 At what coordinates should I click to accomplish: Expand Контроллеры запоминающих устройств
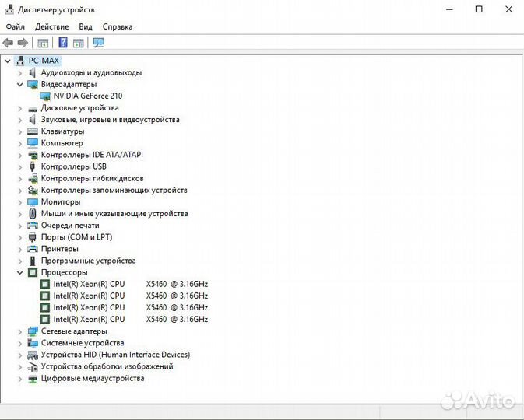coord(19,191)
